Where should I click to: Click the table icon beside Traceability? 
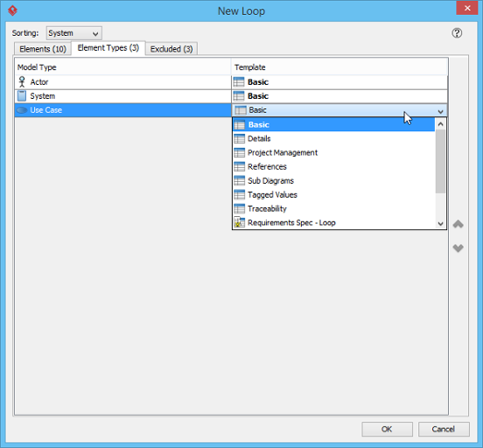click(240, 208)
